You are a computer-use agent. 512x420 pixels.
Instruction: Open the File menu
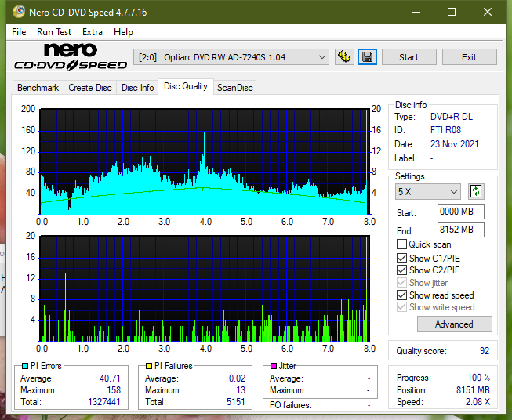pyautogui.click(x=19, y=32)
